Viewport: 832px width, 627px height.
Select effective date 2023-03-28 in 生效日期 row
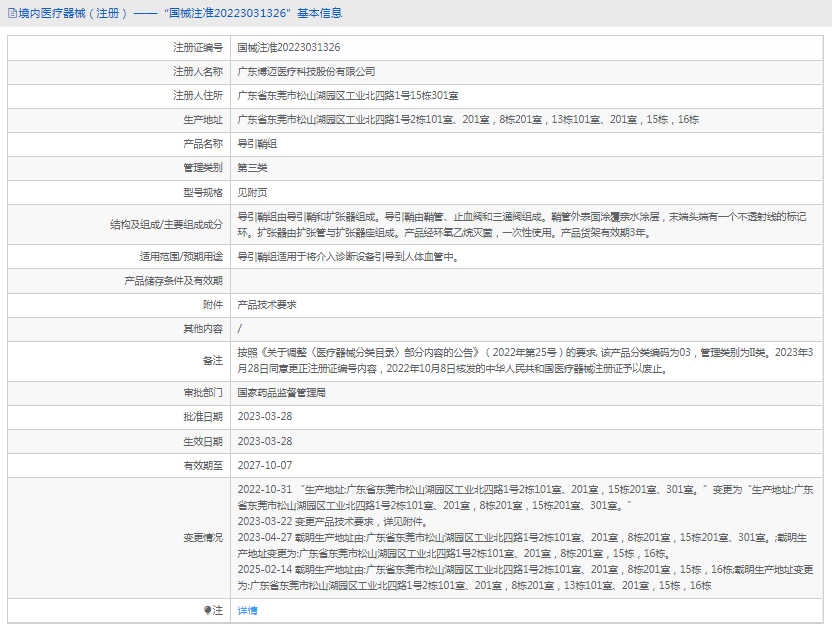(x=265, y=441)
